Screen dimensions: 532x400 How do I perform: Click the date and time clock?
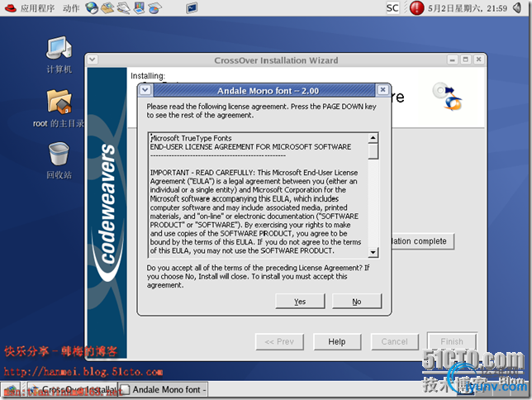coord(468,8)
